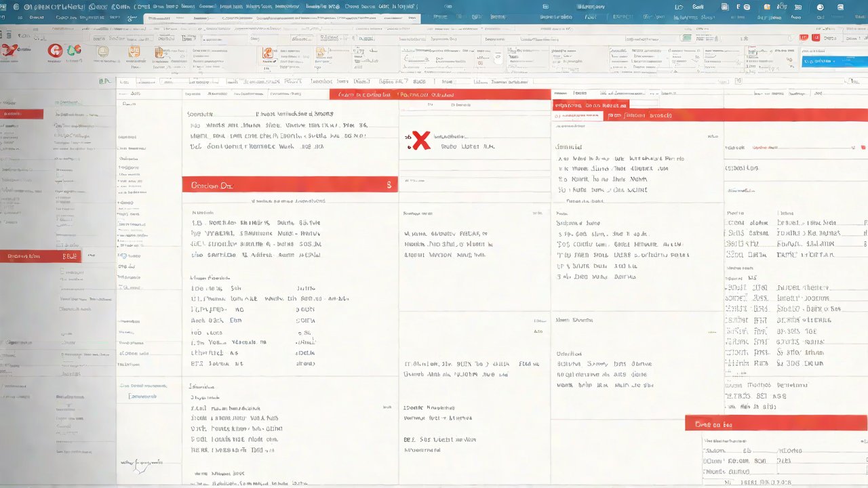The height and width of the screenshot is (488, 868).
Task: Switch to the small red tab in right panel
Action: click(x=591, y=105)
